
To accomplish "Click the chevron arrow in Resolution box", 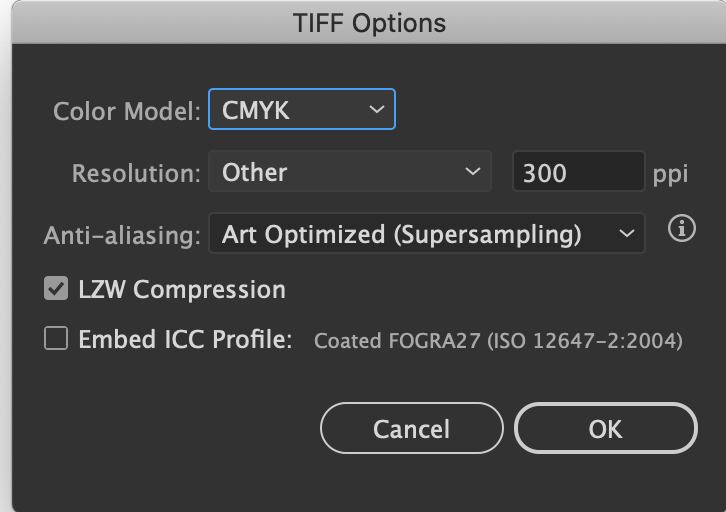I will (473, 172).
